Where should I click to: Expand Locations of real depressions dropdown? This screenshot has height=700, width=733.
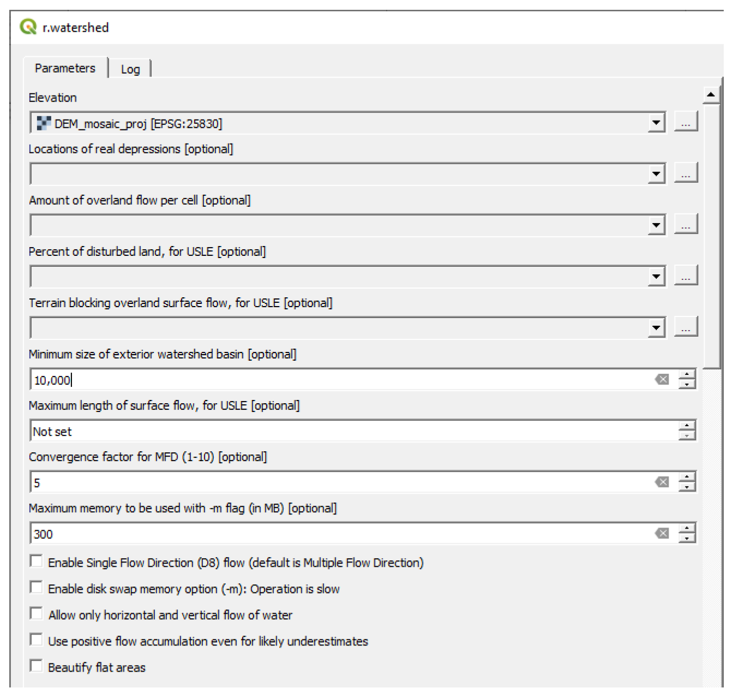656,175
